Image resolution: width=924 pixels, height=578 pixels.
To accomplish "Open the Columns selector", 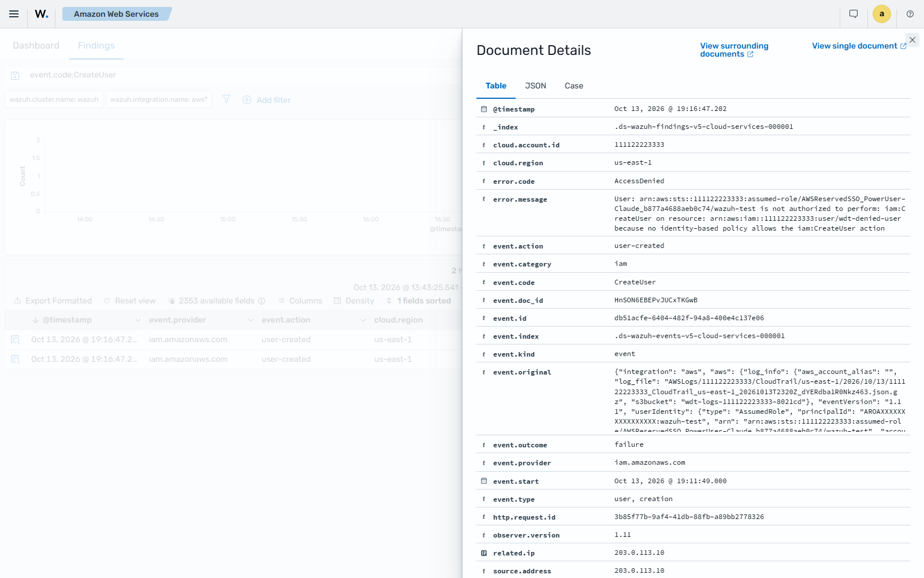I will [x=300, y=301].
